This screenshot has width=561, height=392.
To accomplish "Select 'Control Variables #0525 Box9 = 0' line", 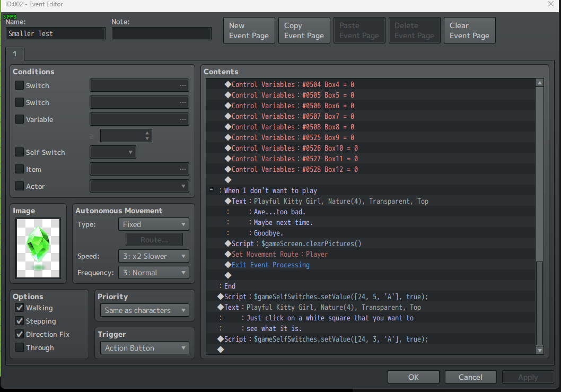I will [371, 137].
